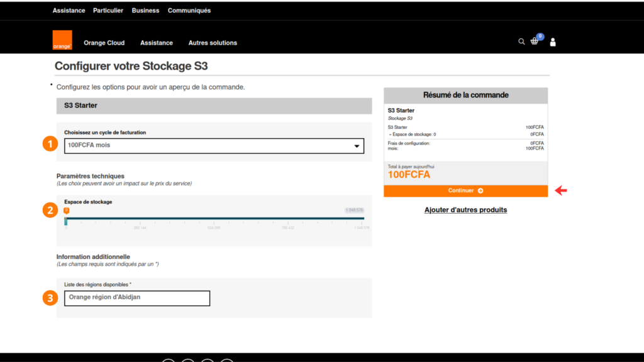The height and width of the screenshot is (362, 644).
Task: Switch to the Particulier top tab
Action: click(x=108, y=11)
